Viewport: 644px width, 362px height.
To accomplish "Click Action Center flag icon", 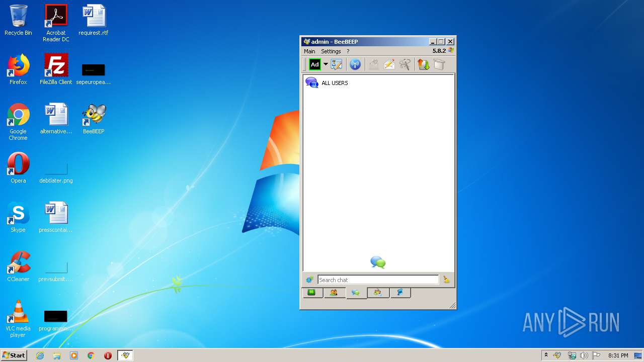I will coord(596,355).
